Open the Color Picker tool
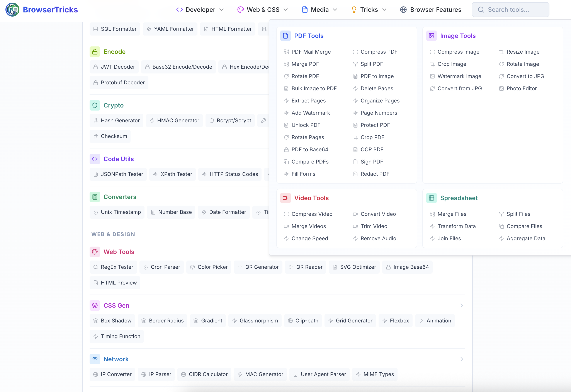 coord(209,267)
